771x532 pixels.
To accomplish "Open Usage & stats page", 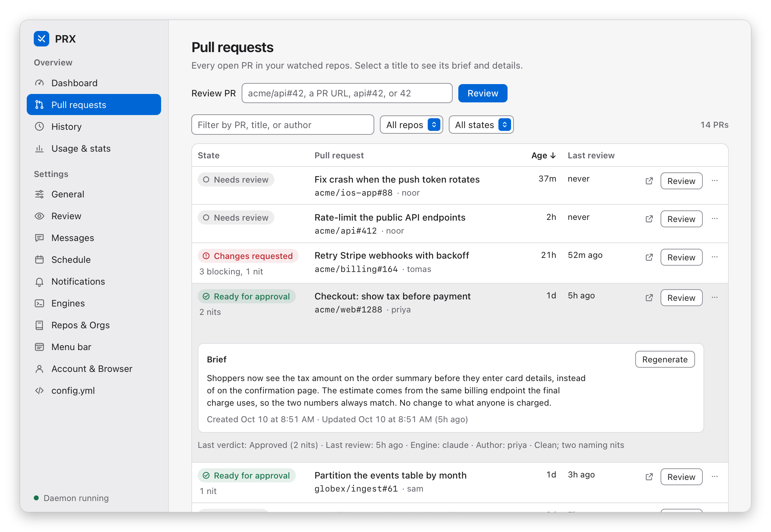I will (94, 148).
